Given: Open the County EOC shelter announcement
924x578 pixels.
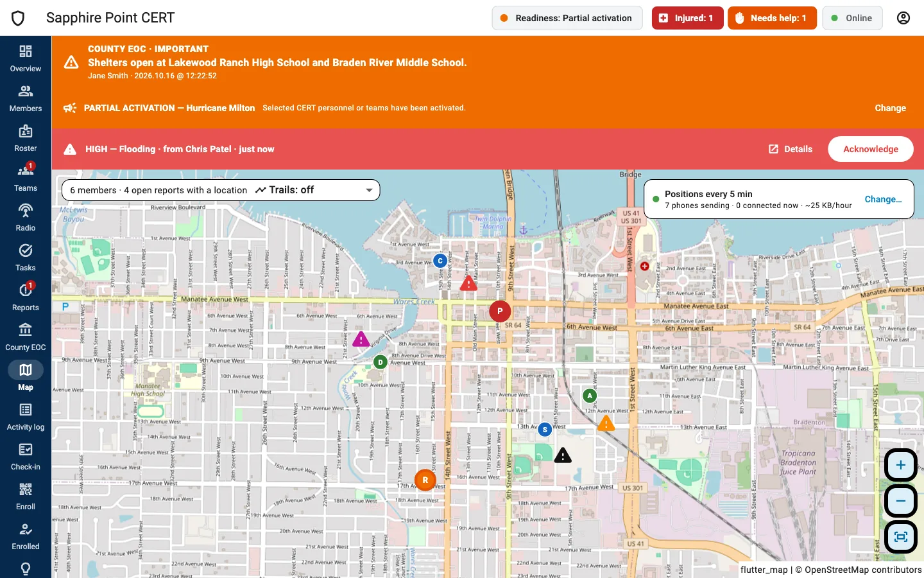Looking at the screenshot, I should point(488,62).
